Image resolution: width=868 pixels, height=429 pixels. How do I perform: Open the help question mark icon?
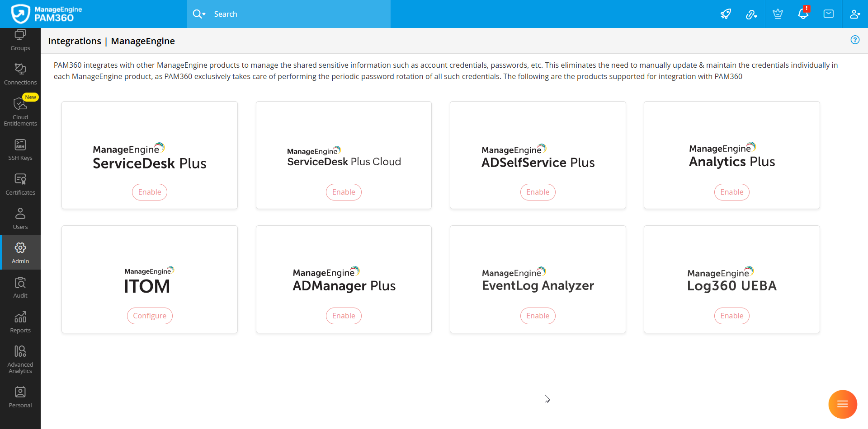(855, 40)
